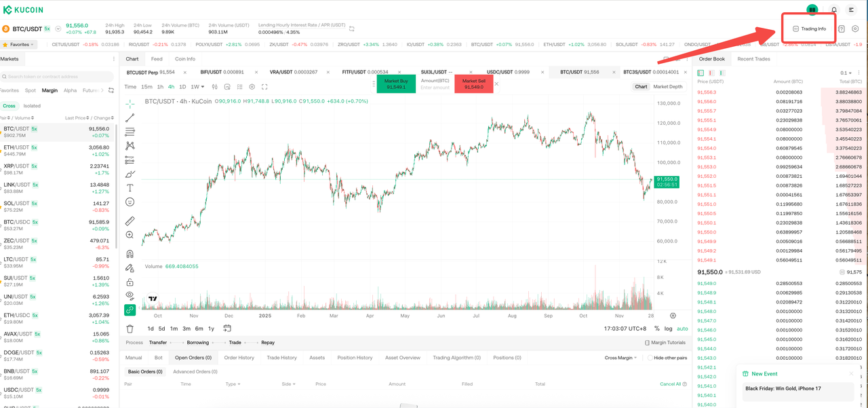Screen dimensions: 868x408
Task: Open the Cross Margin dropdown
Action: point(620,358)
